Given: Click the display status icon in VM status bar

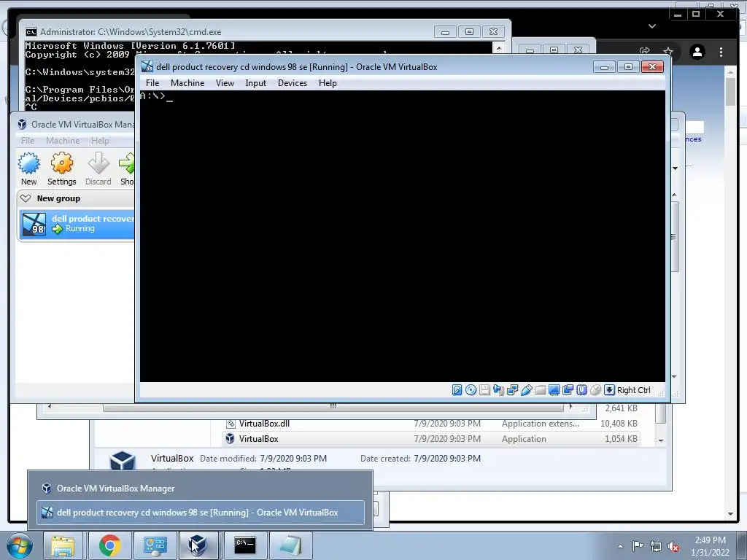Looking at the screenshot, I should [x=554, y=390].
